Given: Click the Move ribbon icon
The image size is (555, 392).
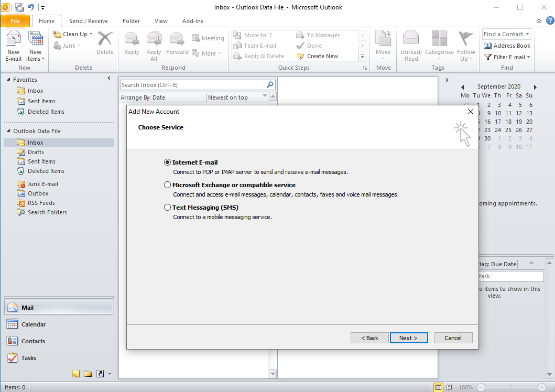Looking at the screenshot, I should [x=383, y=38].
